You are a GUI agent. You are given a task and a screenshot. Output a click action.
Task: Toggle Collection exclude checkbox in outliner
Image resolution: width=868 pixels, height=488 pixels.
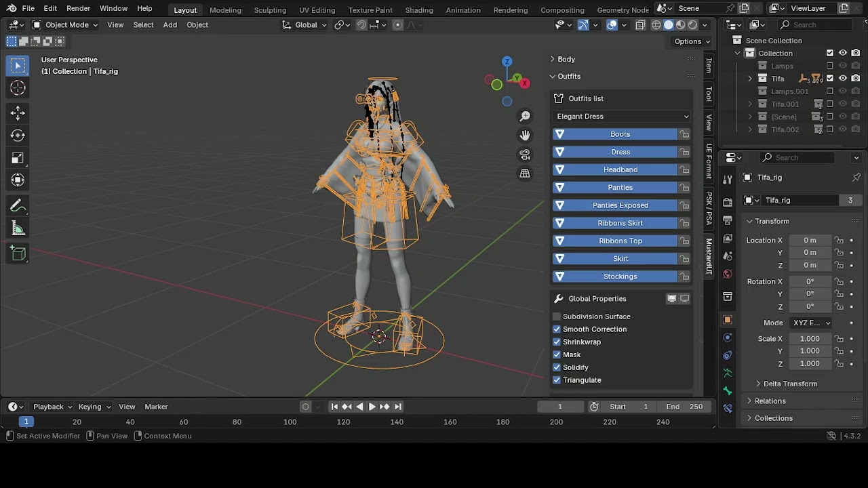tap(830, 53)
